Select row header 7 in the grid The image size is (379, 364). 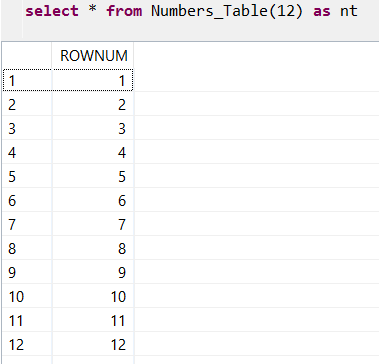click(x=27, y=224)
